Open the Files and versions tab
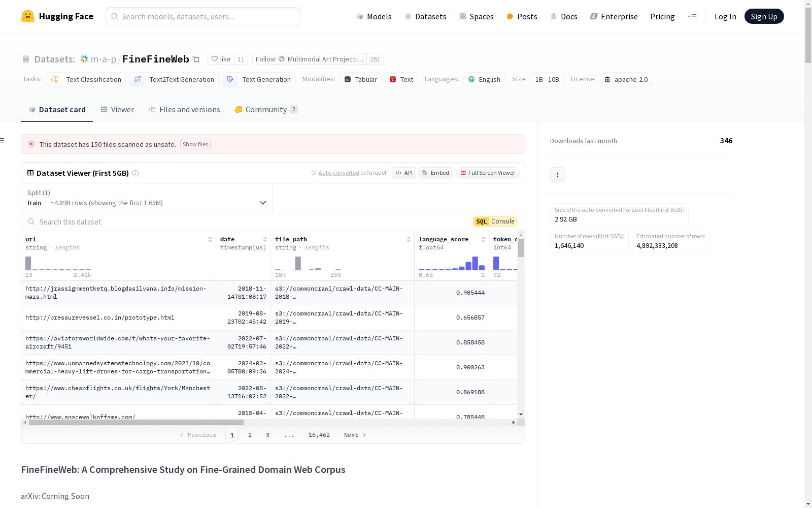The height and width of the screenshot is (508, 812). 184,110
